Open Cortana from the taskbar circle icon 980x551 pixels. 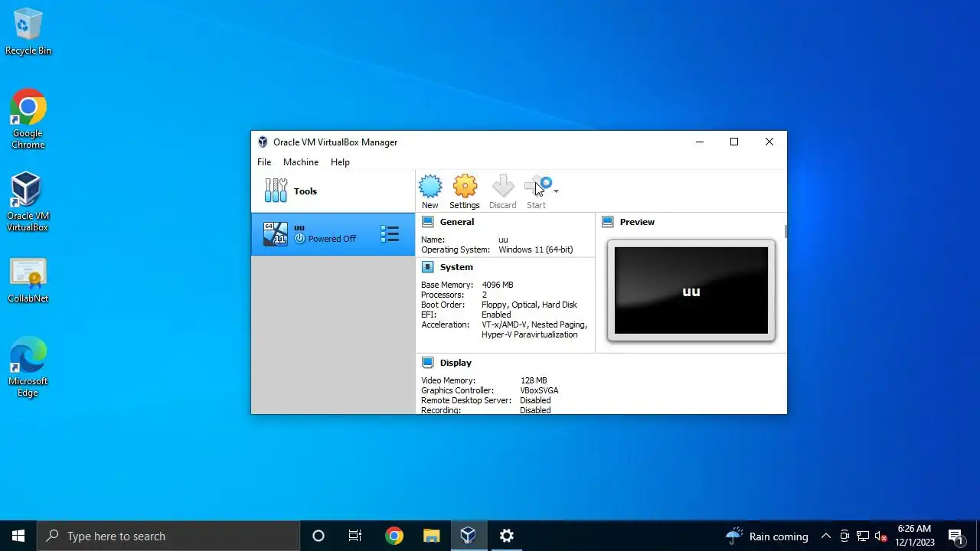click(x=318, y=536)
